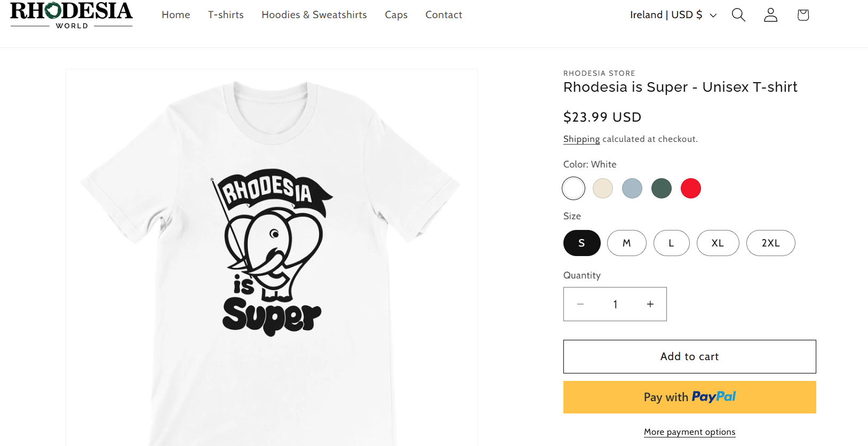Open More payment options link
Viewport: 868px width, 446px height.
tap(690, 432)
